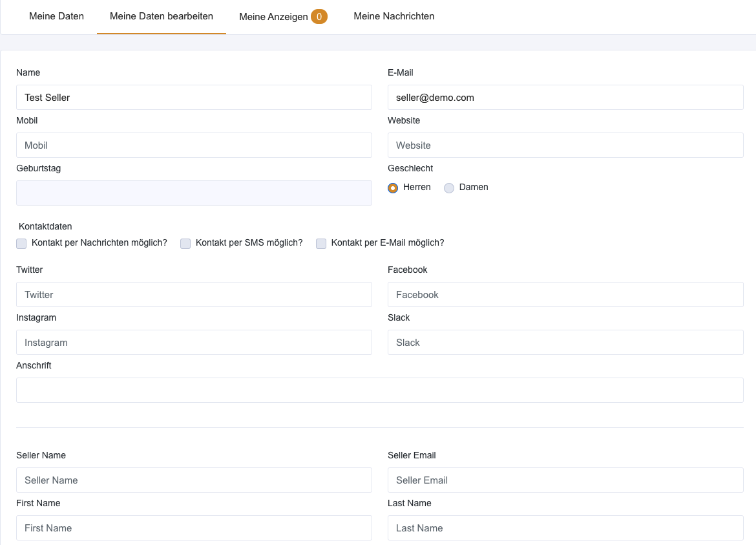Go to Meine Nachrichten tab
756x545 pixels.
[394, 16]
